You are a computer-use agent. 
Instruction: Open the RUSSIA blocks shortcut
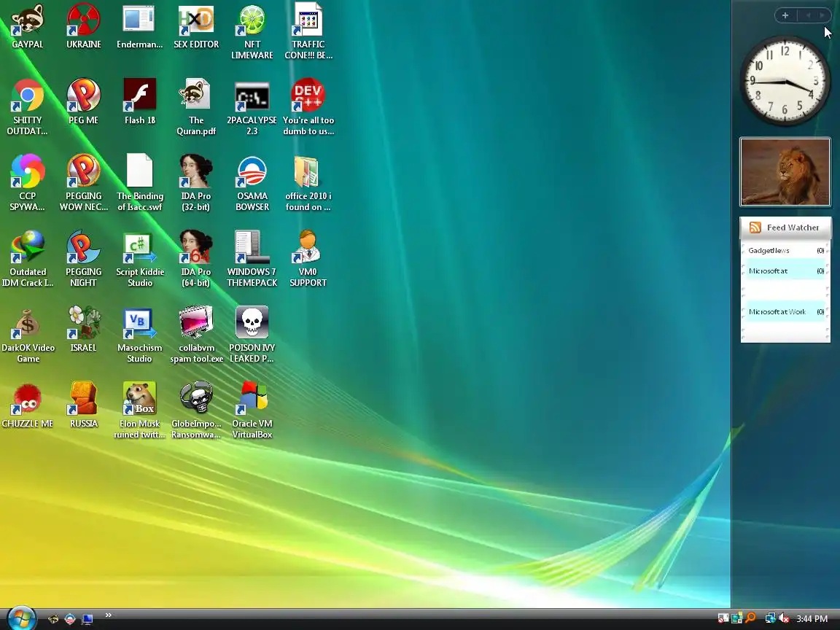click(84, 405)
